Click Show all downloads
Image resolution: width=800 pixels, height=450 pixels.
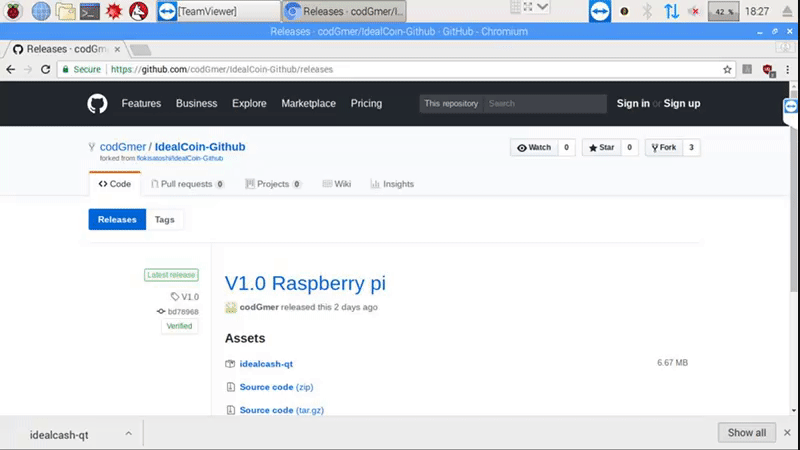747,433
